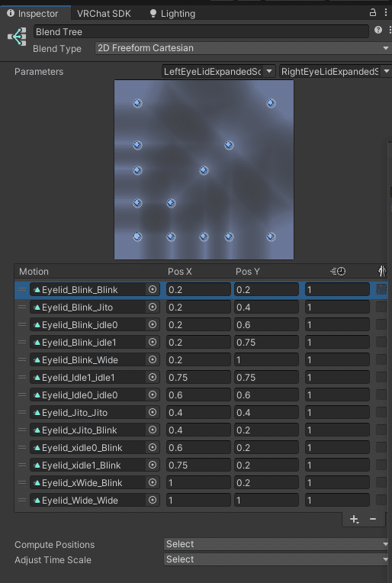Screen dimensions: 392x583
Task: Toggle mirror checkbox for Eyelid_Blink_Jito
Action: coord(381,307)
